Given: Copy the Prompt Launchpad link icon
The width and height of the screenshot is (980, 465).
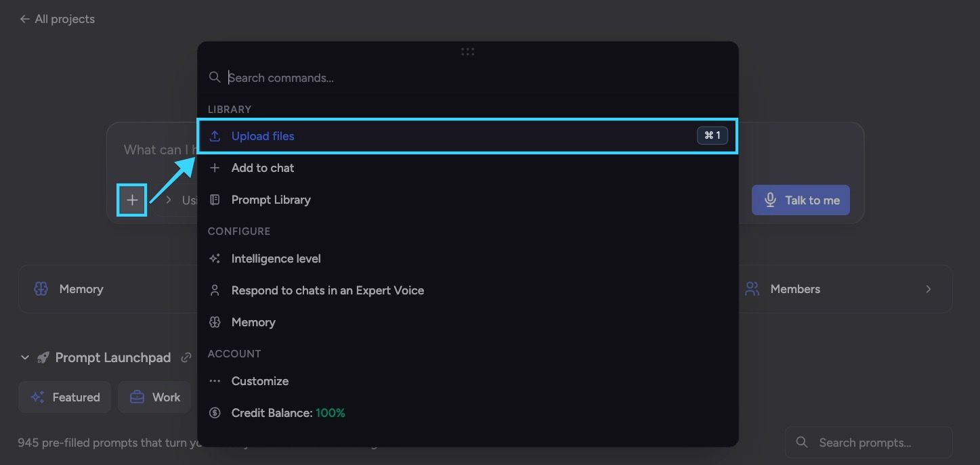Looking at the screenshot, I should tap(186, 357).
